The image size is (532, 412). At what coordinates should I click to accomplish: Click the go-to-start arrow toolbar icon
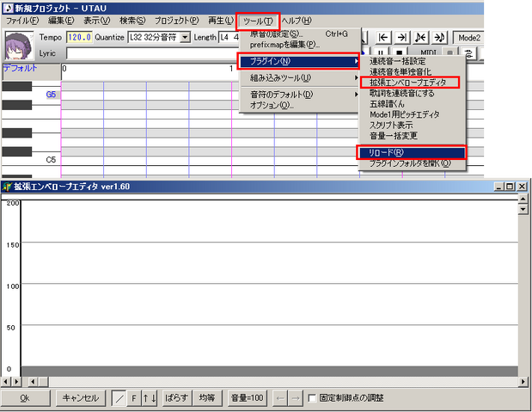coord(383,38)
